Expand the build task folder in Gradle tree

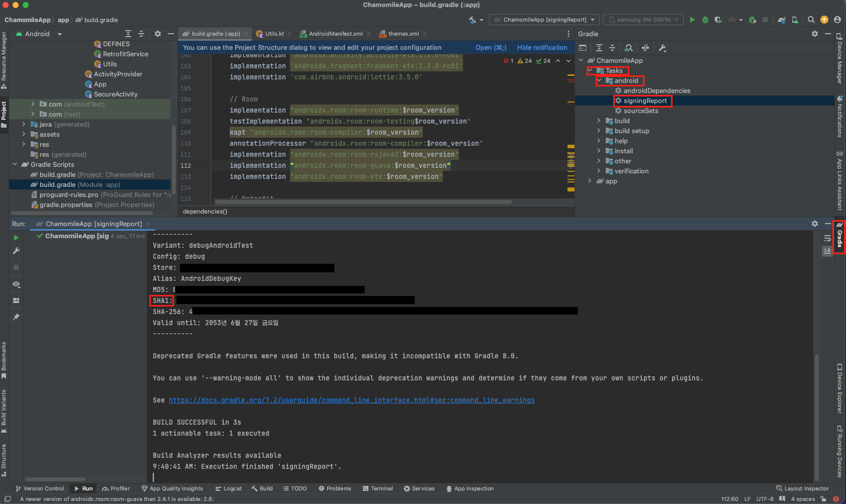pos(599,121)
